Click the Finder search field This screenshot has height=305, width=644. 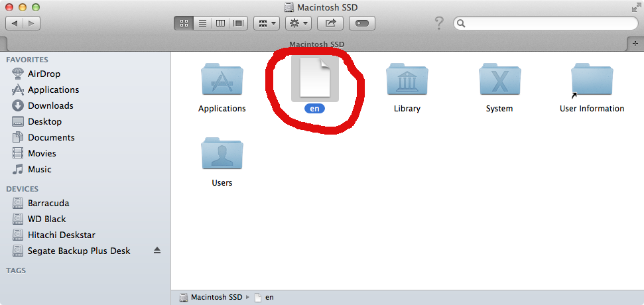point(545,23)
